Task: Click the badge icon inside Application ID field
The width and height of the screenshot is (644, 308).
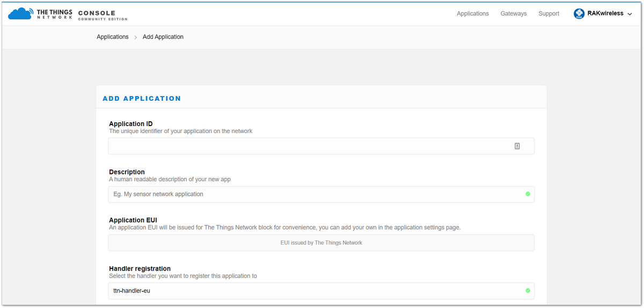Action: pos(517,146)
